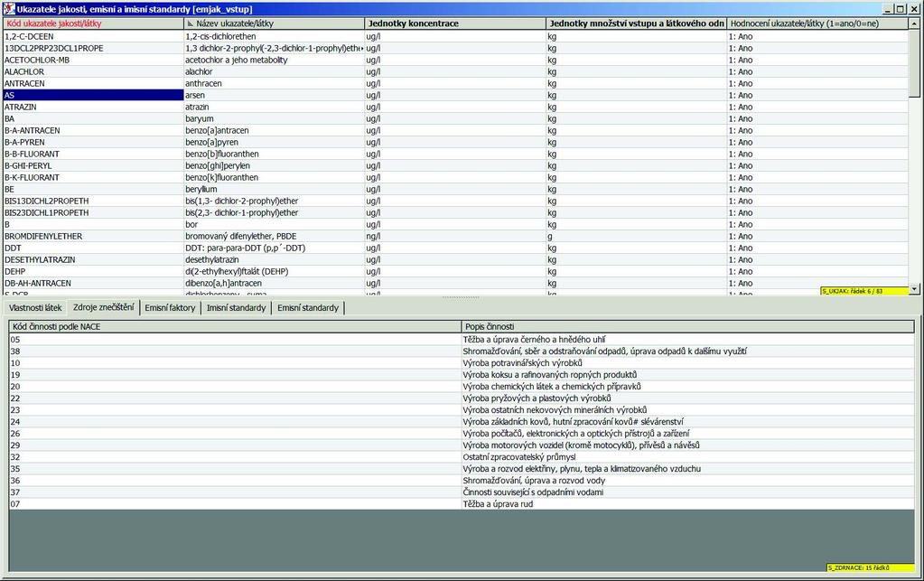The width and height of the screenshot is (924, 581).
Task: Click 'Výroba chemických látek a chemických přípravků'
Action: [552, 387]
